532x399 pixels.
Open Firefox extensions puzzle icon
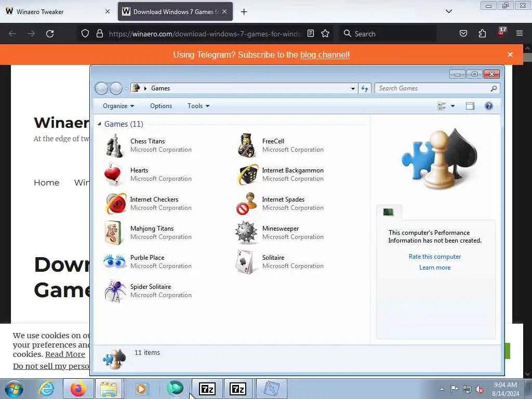click(482, 33)
